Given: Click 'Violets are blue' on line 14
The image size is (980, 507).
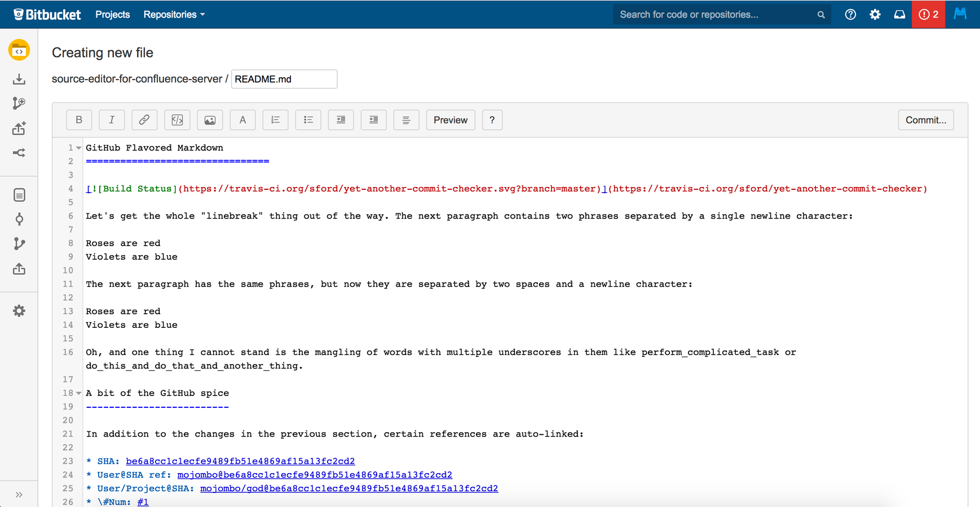Looking at the screenshot, I should 131,325.
